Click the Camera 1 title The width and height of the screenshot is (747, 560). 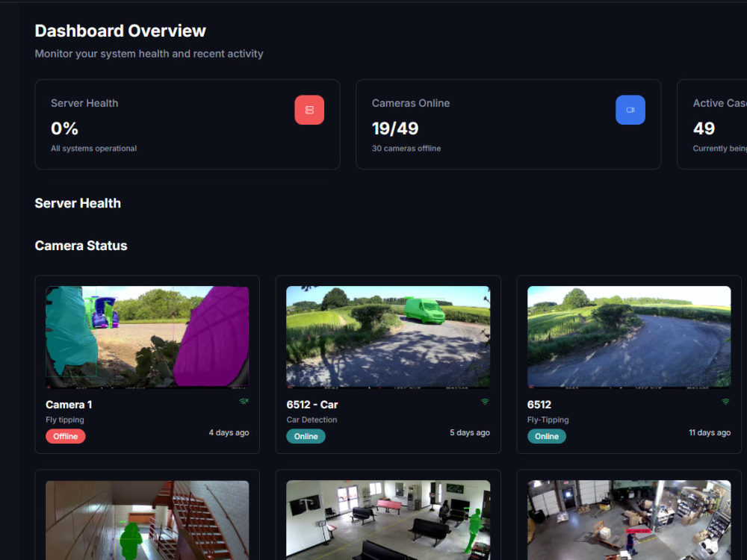click(69, 405)
